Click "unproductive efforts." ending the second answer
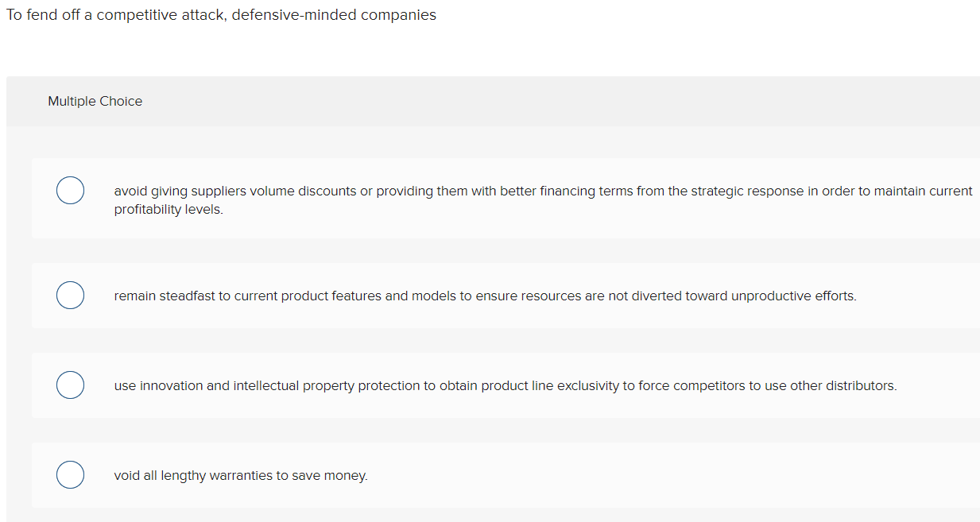980x522 pixels. (x=793, y=296)
